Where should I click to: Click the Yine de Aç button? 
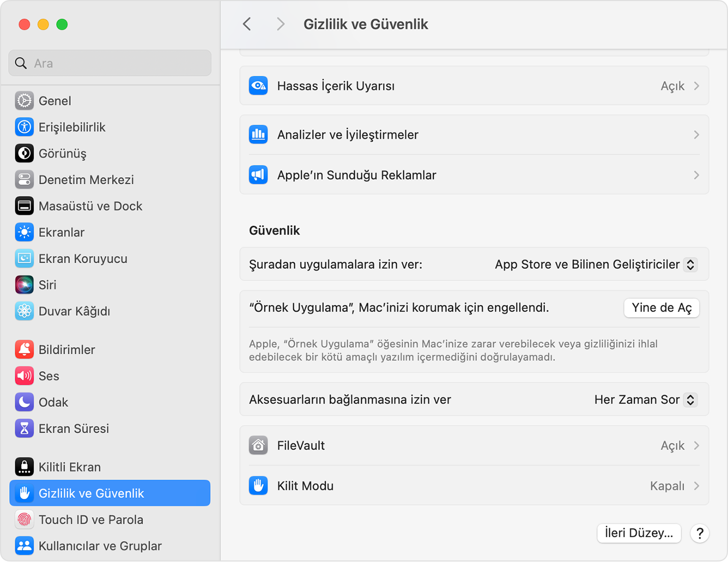(661, 308)
